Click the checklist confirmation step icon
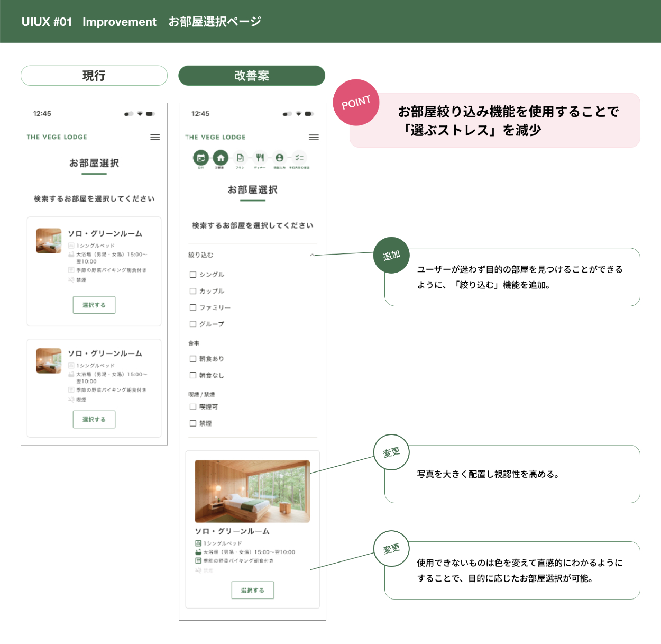Viewport: 661px width, 644px height. click(x=299, y=158)
